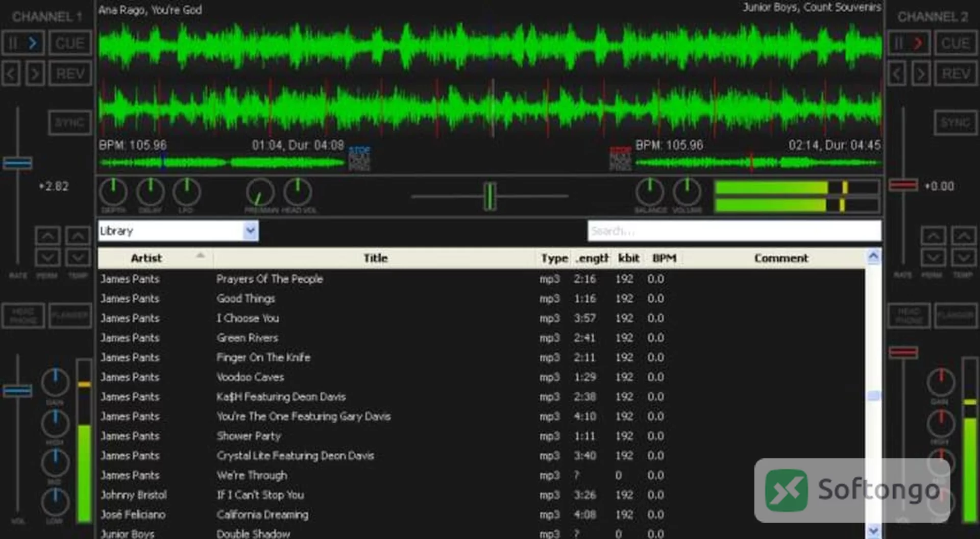This screenshot has width=980, height=539.
Task: Click Channel 1 SYNC button
Action: 70,122
